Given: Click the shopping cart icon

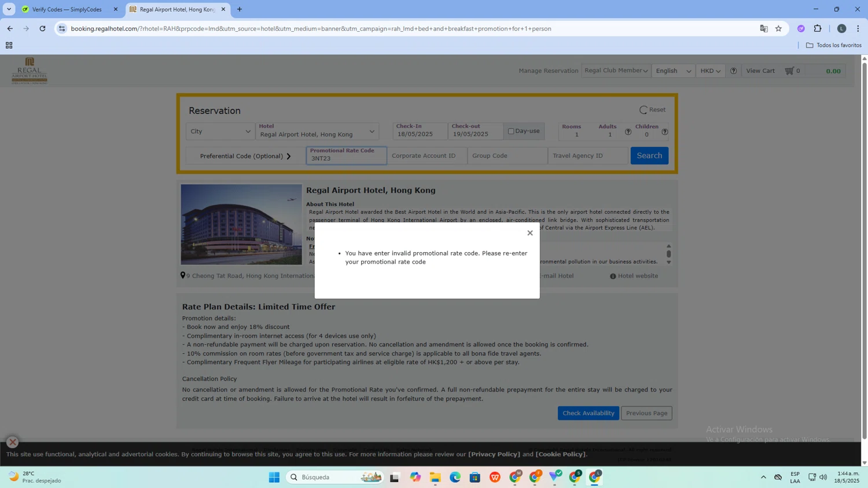Looking at the screenshot, I should pyautogui.click(x=789, y=71).
